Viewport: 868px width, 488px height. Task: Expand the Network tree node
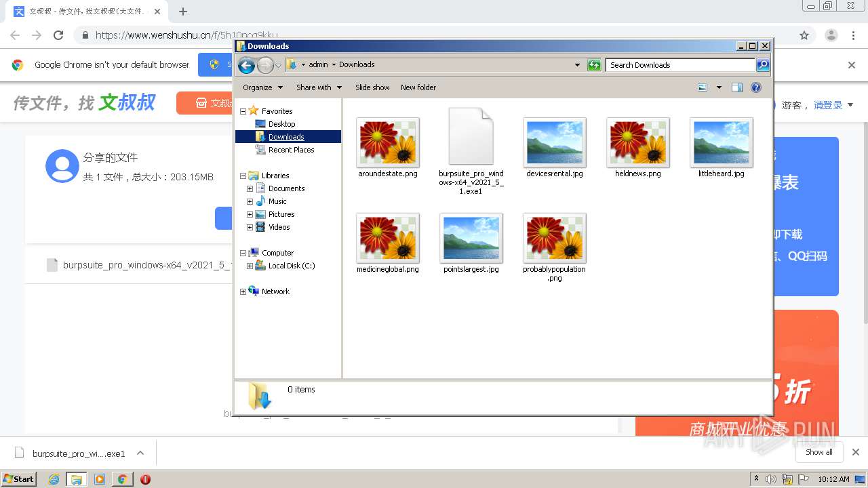click(243, 291)
